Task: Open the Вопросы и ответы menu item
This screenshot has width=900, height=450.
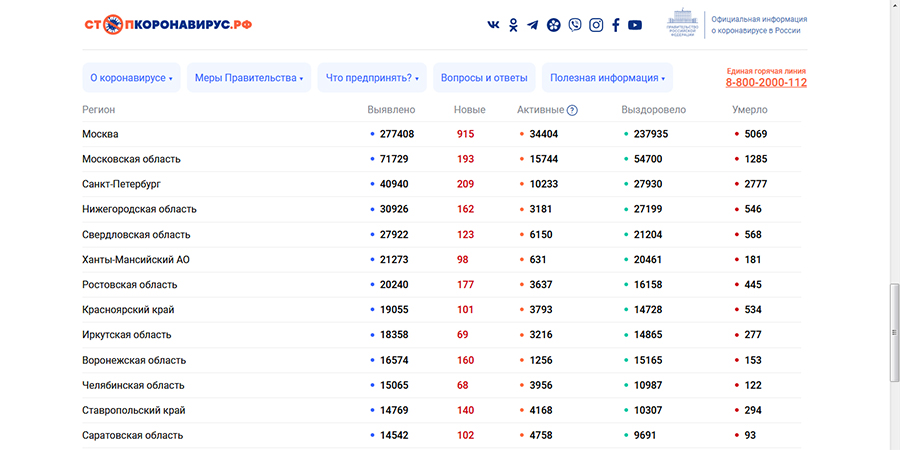Action: tap(484, 77)
